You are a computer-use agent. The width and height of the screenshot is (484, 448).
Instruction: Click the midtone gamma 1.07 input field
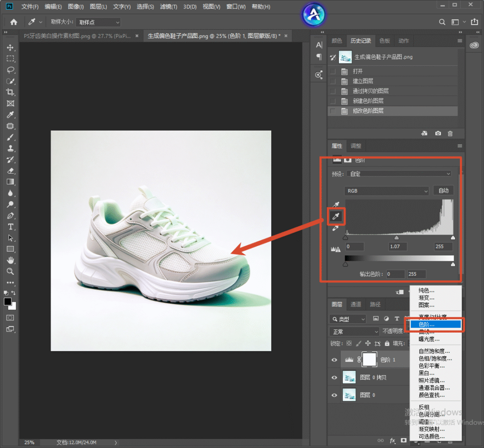click(397, 246)
